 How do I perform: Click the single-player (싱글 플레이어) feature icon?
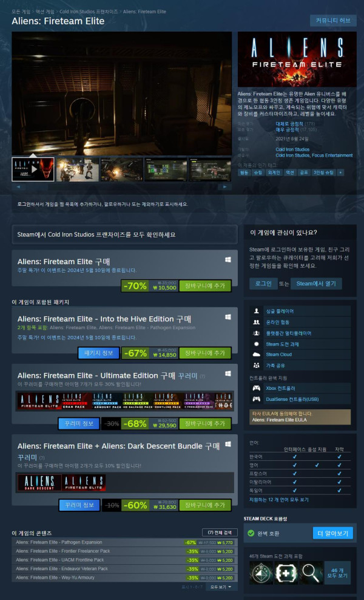click(256, 311)
